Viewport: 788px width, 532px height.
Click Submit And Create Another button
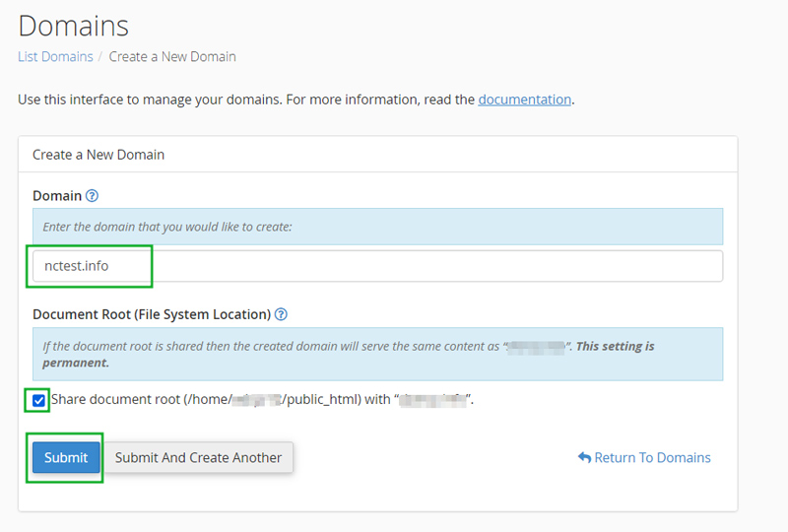(198, 457)
